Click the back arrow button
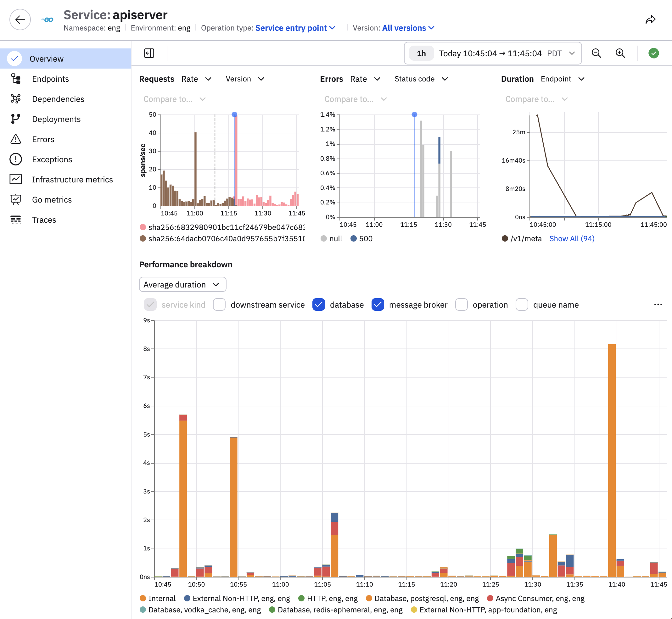Image resolution: width=672 pixels, height=619 pixels. [20, 20]
